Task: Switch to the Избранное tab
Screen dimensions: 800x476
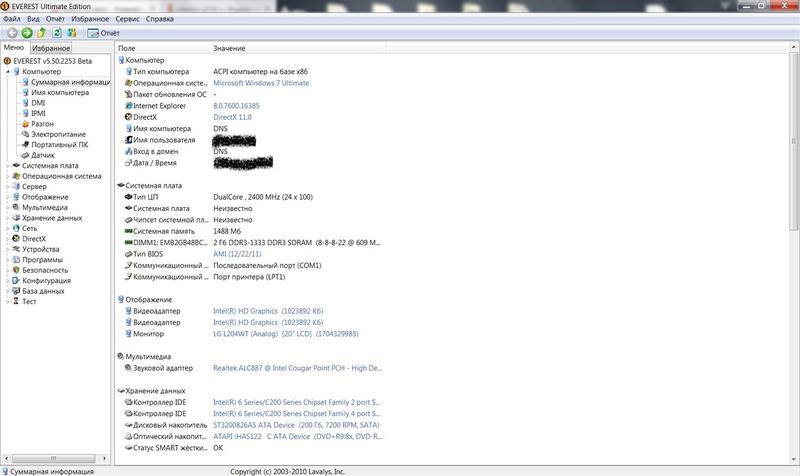Action: point(50,48)
